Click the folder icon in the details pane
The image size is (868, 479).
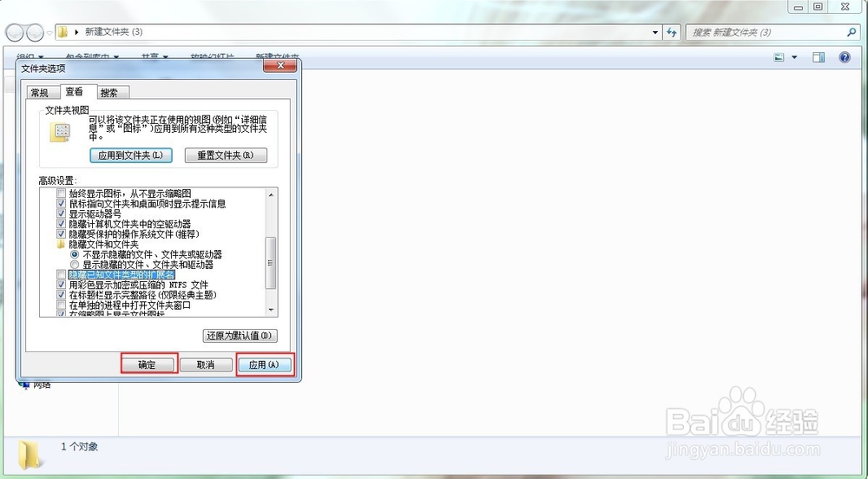tap(30, 456)
